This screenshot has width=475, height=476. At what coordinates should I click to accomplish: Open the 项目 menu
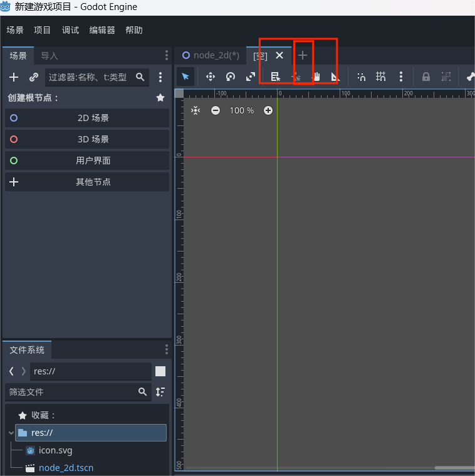(43, 30)
